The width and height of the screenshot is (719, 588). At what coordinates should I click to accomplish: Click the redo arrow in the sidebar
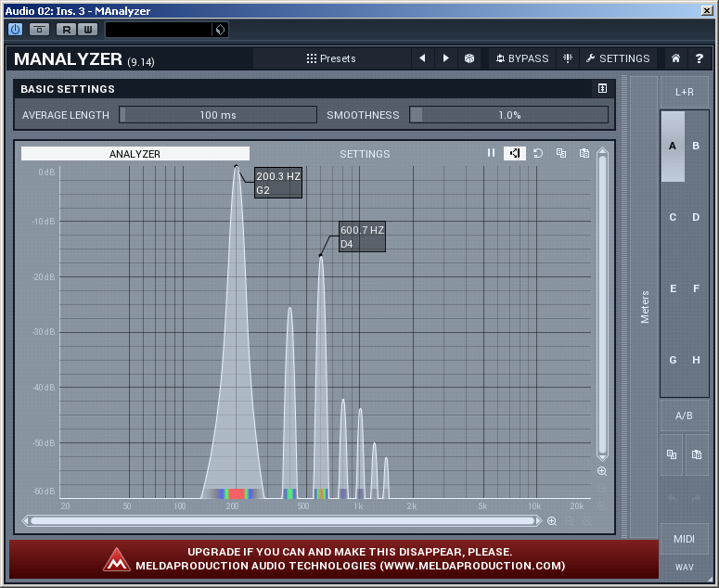[x=697, y=498]
